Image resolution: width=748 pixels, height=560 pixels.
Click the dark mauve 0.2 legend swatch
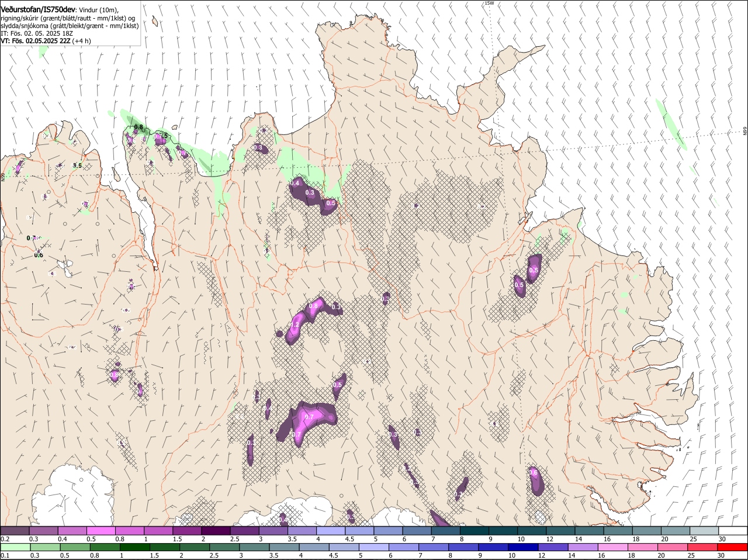(x=15, y=531)
